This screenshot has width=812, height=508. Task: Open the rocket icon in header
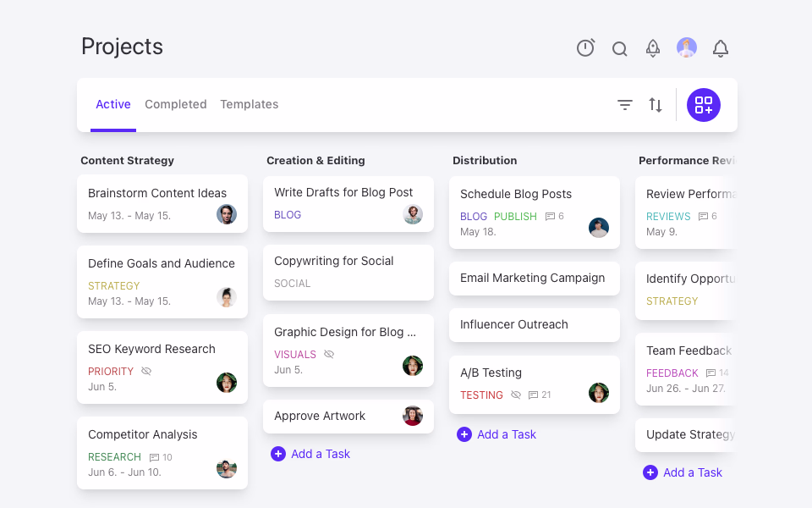(653, 48)
